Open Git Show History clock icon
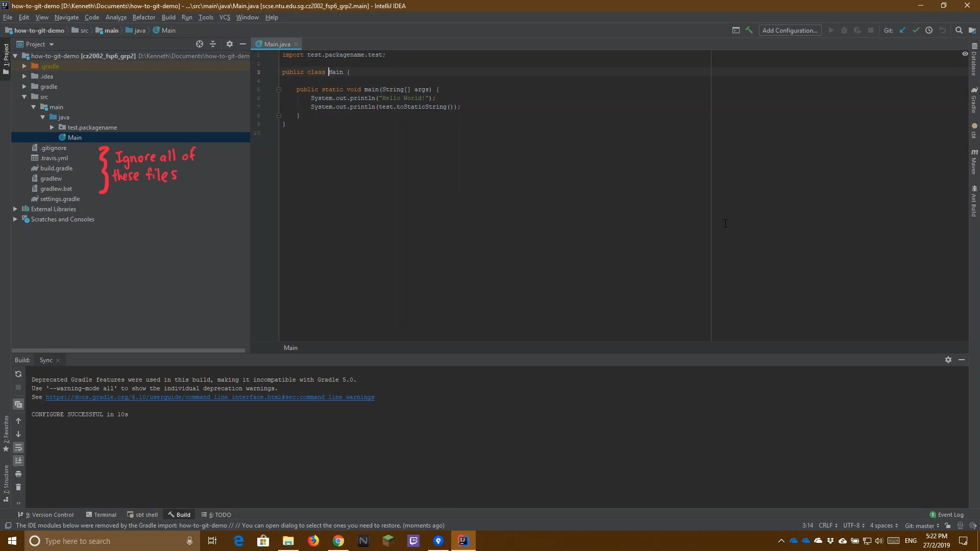Image resolution: width=980 pixels, height=551 pixels. pos(929,30)
